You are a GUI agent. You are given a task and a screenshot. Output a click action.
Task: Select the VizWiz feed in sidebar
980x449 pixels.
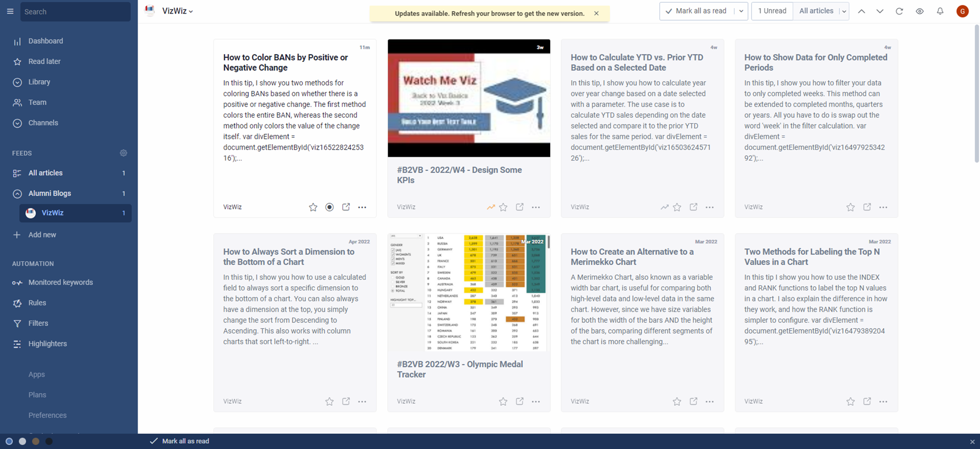pos(75,213)
